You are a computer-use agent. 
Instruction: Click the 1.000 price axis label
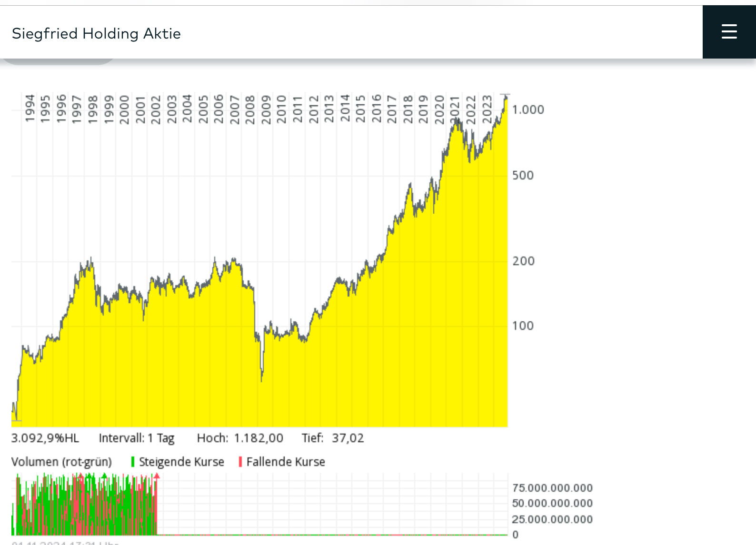pyautogui.click(x=528, y=110)
